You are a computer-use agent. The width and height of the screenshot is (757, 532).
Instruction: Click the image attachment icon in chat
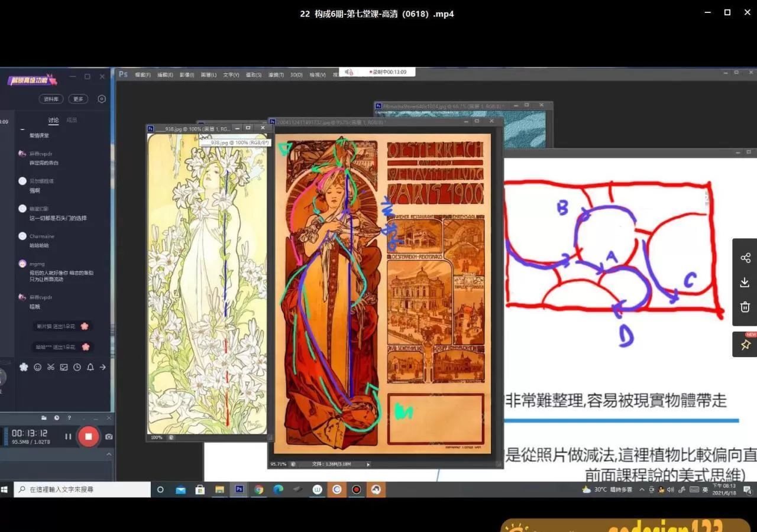tap(63, 367)
